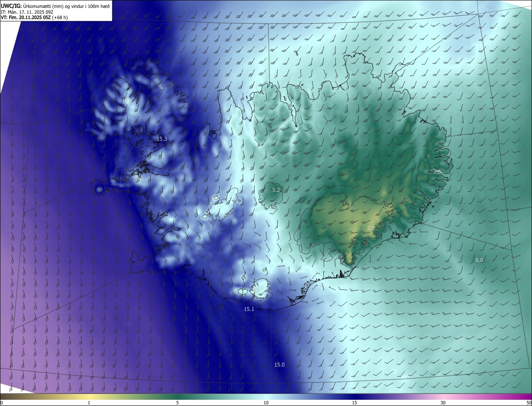Click the faint 7.6 value label on the map

tap(437, 171)
